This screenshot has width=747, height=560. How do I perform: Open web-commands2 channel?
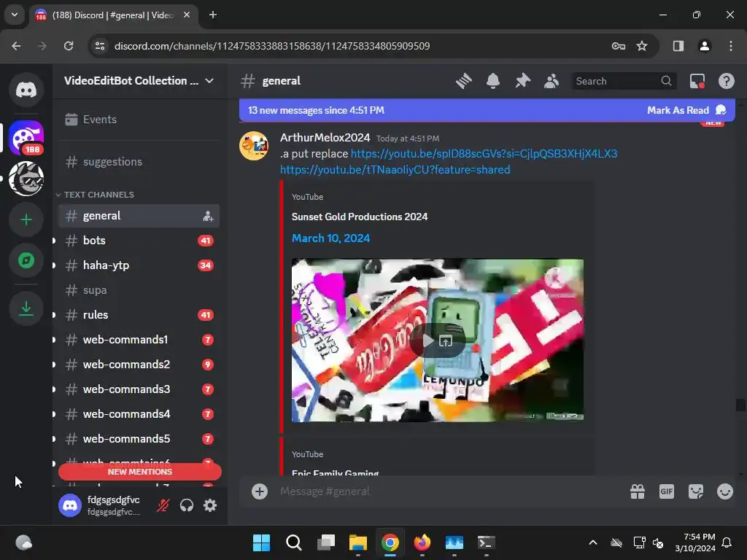[x=138, y=365]
